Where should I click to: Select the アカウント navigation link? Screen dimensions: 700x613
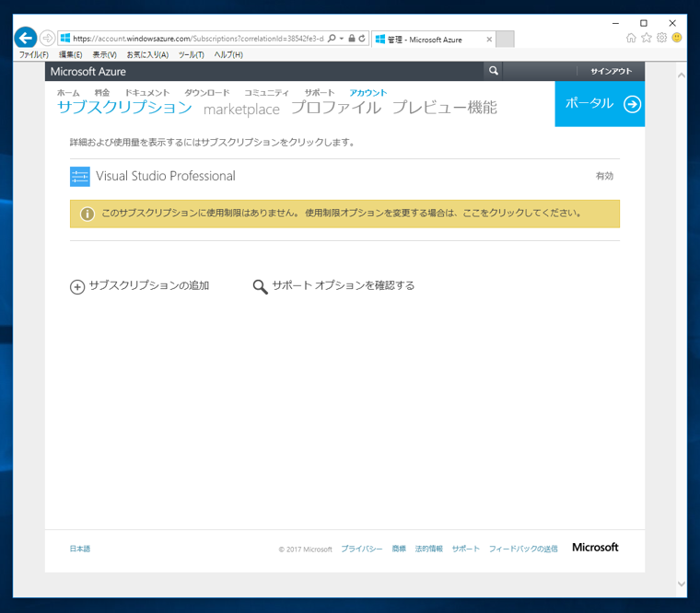(367, 93)
